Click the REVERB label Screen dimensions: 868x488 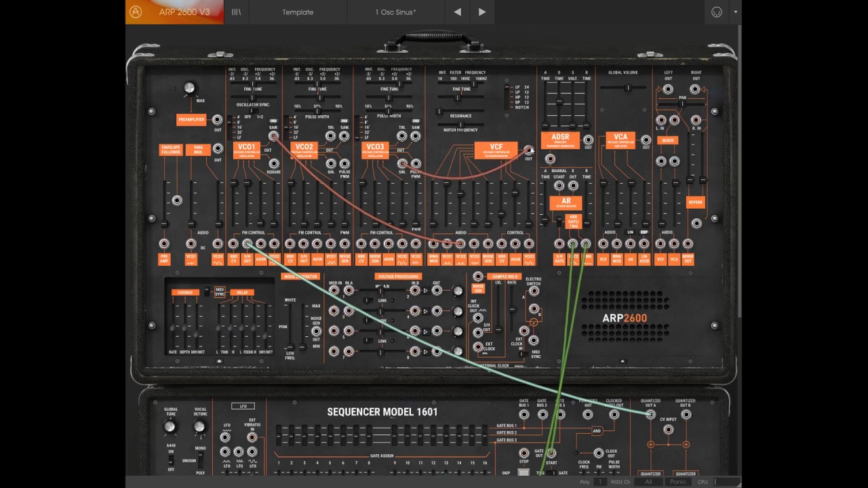click(696, 203)
